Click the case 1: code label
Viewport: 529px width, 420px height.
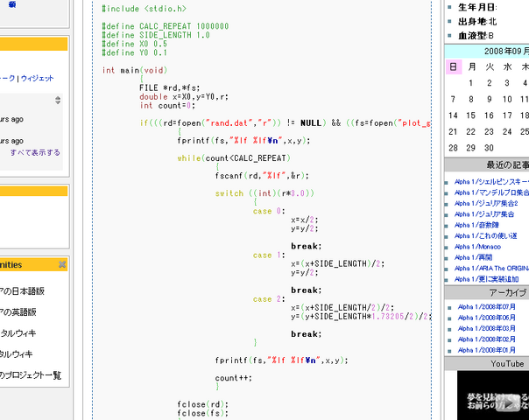269,255
